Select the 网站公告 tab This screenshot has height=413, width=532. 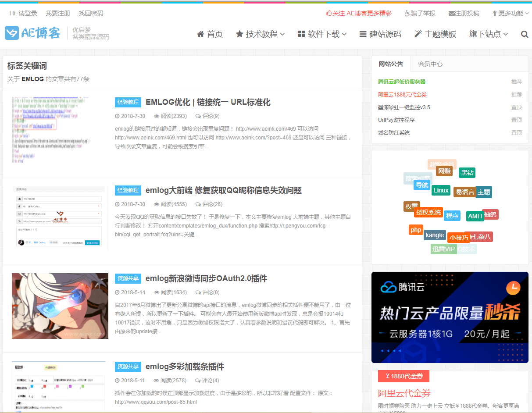pos(391,64)
